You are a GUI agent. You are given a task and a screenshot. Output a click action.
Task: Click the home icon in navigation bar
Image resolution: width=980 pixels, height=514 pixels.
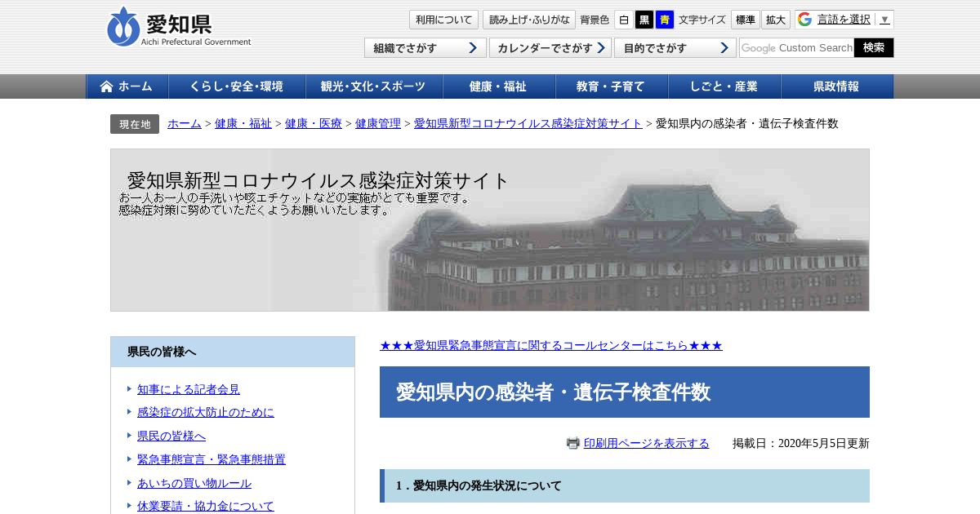[106, 86]
